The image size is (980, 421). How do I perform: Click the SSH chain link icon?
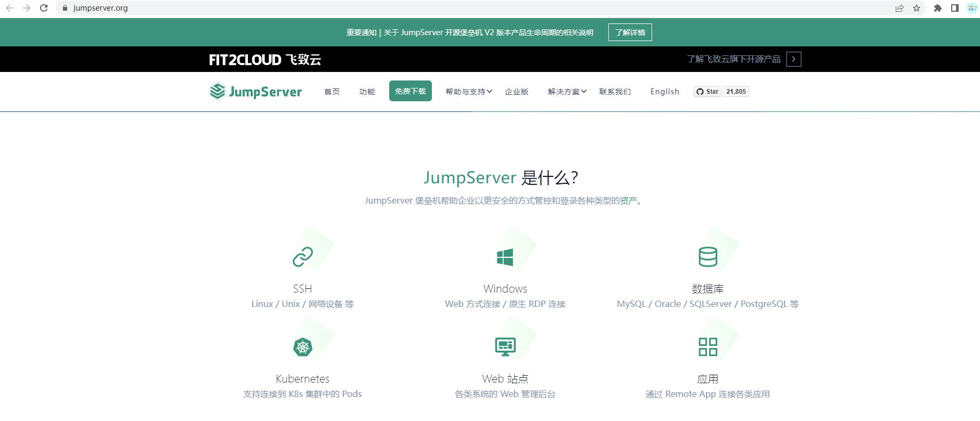point(303,256)
